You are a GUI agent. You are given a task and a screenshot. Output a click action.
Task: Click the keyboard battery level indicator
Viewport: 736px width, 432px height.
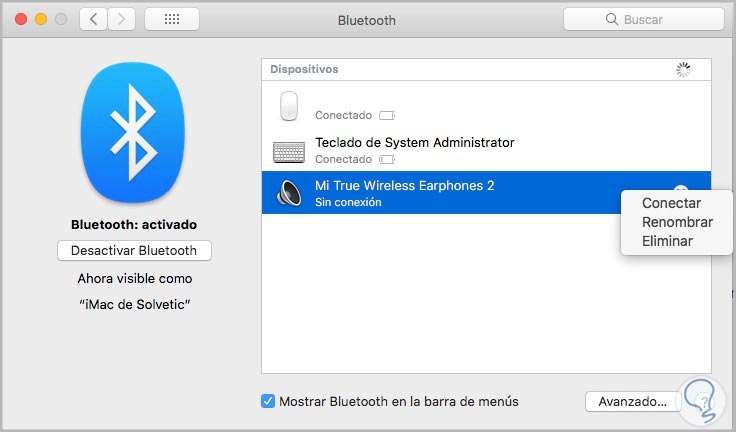click(387, 160)
